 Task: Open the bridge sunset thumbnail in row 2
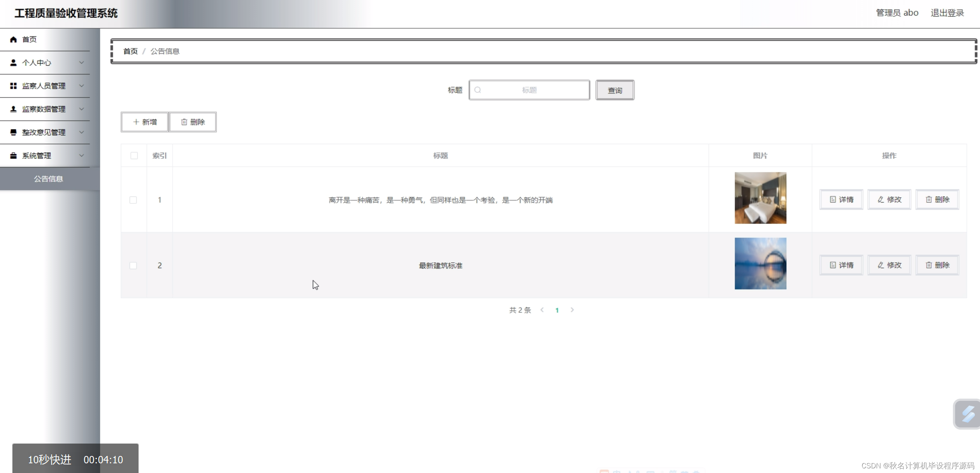click(x=760, y=263)
